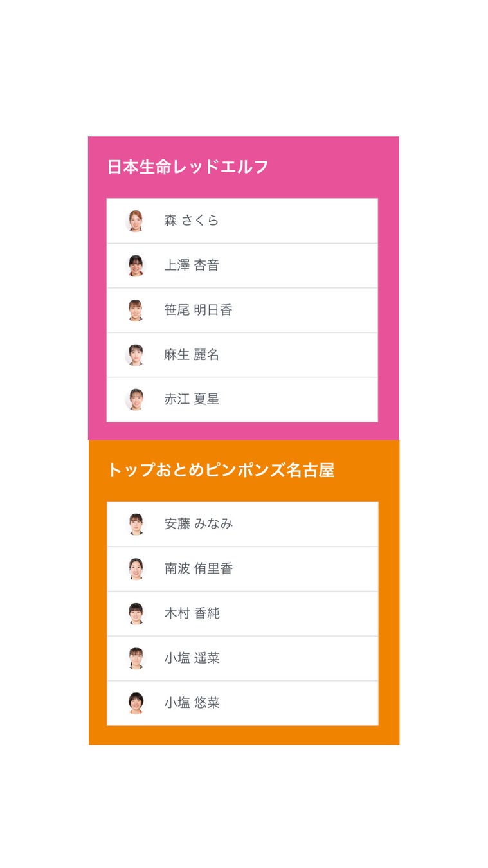Image resolution: width=488 pixels, height=868 pixels.
Task: Click the avatar beside 木村 香純
Action: (136, 613)
